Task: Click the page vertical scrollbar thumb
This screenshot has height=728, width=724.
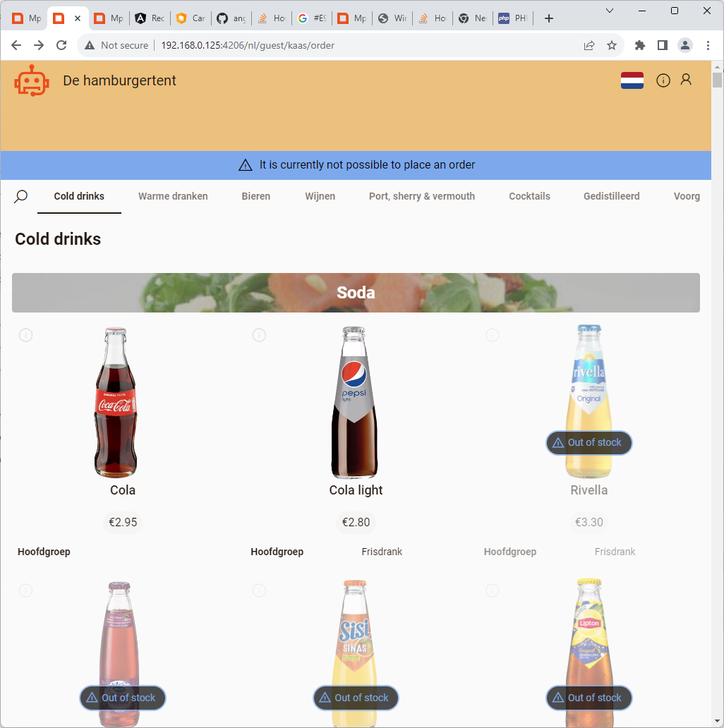Action: tap(717, 80)
